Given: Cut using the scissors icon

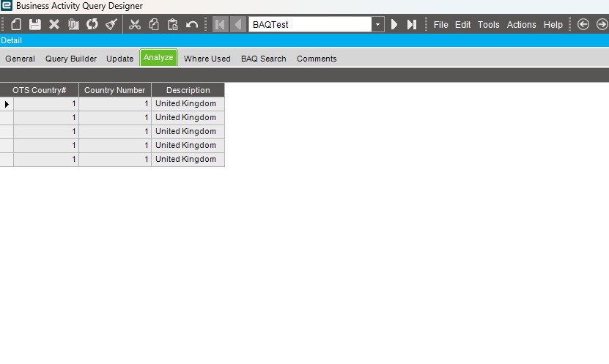Looking at the screenshot, I should pos(135,24).
